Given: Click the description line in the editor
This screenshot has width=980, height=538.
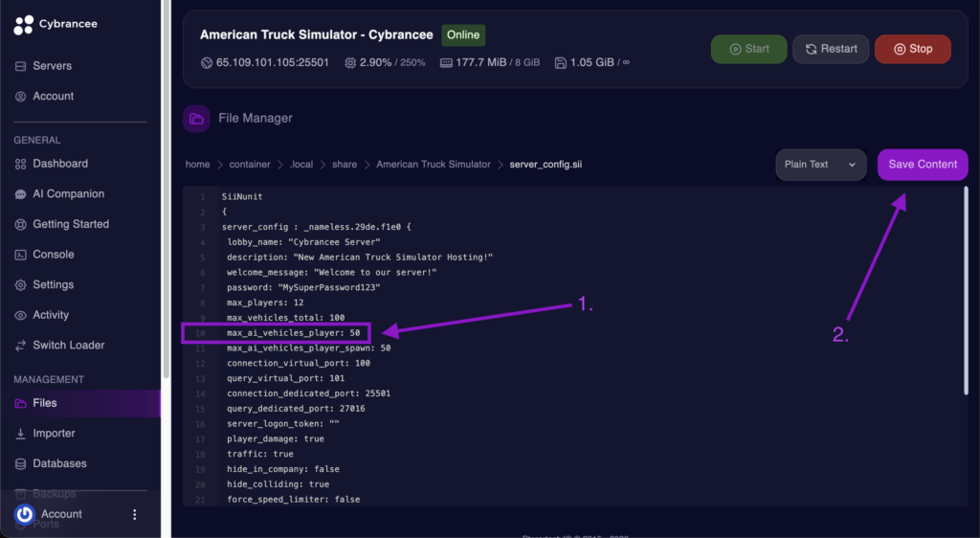Looking at the screenshot, I should tap(360, 257).
